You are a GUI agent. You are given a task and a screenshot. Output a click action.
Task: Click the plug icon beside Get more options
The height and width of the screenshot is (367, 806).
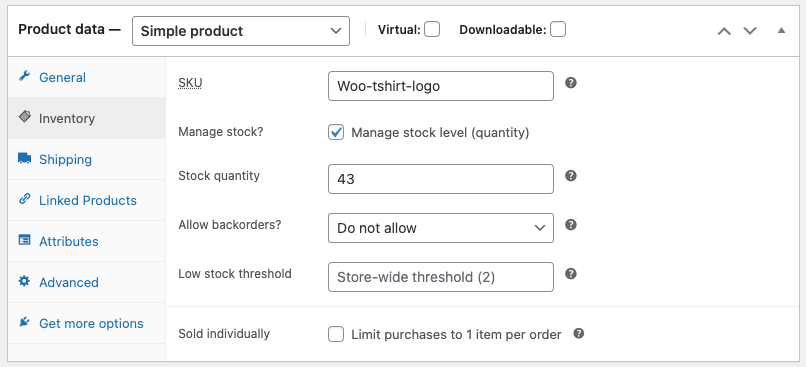24,322
